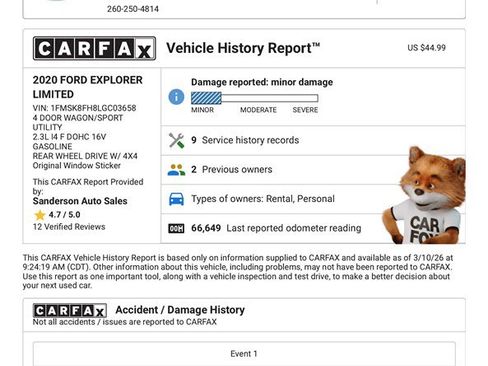Click the previous owners people icon
The width and height of the screenshot is (488, 366).
pos(176,170)
